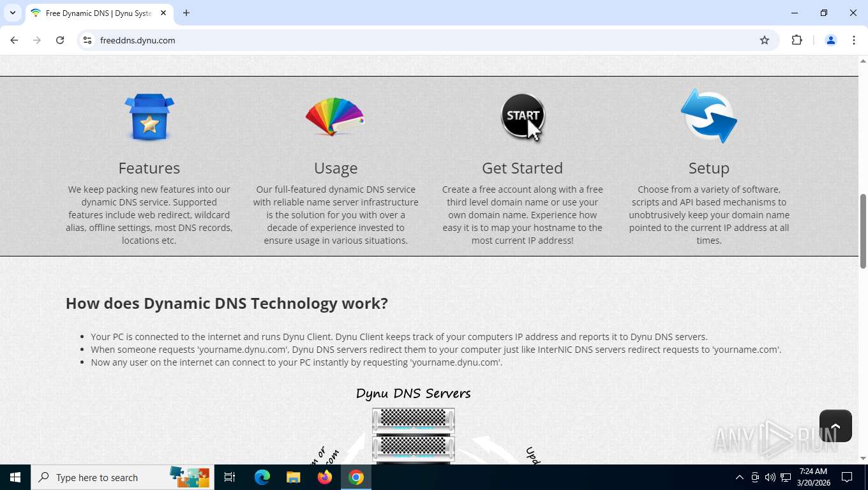Screen dimensions: 868x490
Task: Click the 'Your PC is connected' bullet text
Action: (399, 337)
